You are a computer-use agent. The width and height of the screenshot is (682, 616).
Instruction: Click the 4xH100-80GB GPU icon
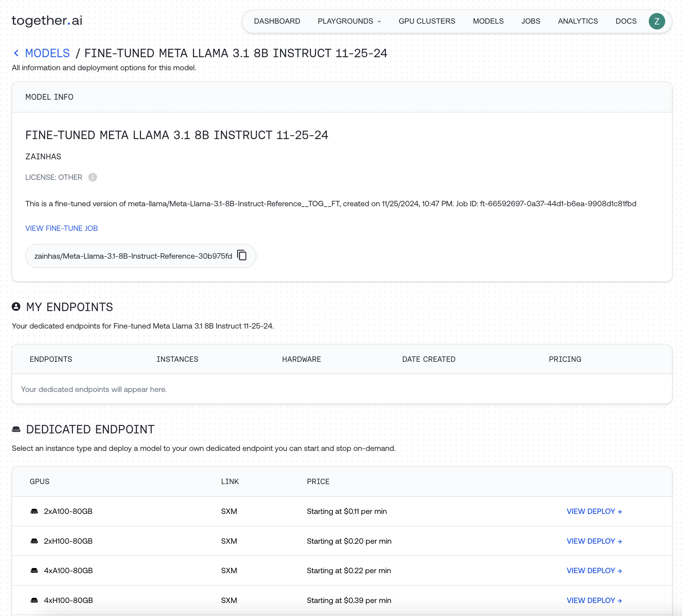coord(34,600)
